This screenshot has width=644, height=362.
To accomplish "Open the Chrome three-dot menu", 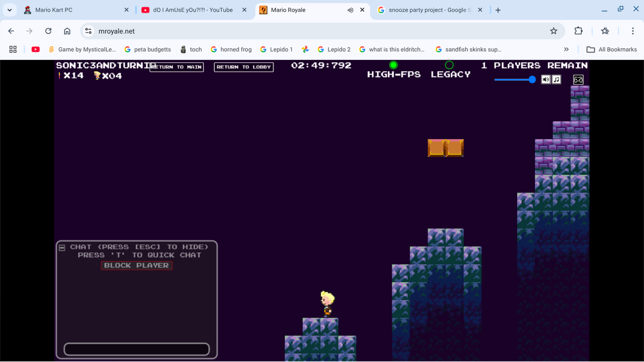I will point(633,31).
